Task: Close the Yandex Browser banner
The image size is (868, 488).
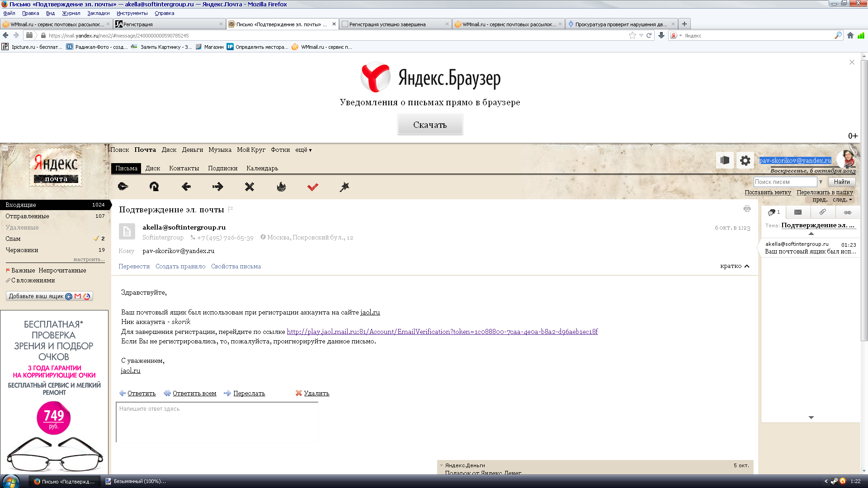Action: pyautogui.click(x=852, y=62)
